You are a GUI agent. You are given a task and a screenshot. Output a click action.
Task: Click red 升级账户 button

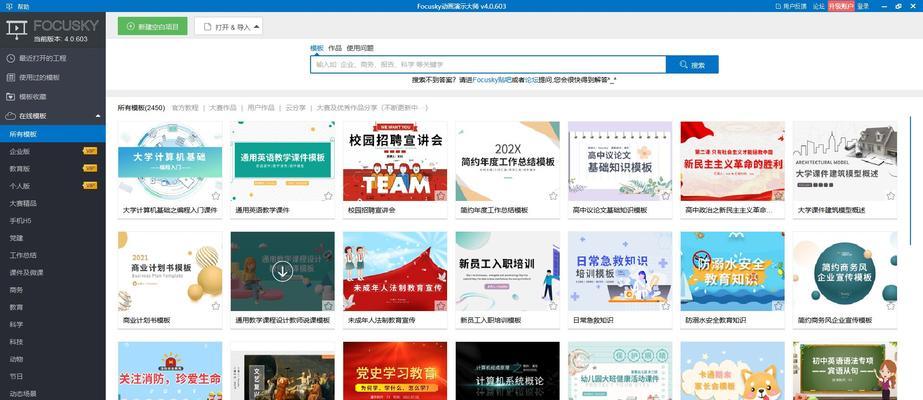tap(841, 6)
